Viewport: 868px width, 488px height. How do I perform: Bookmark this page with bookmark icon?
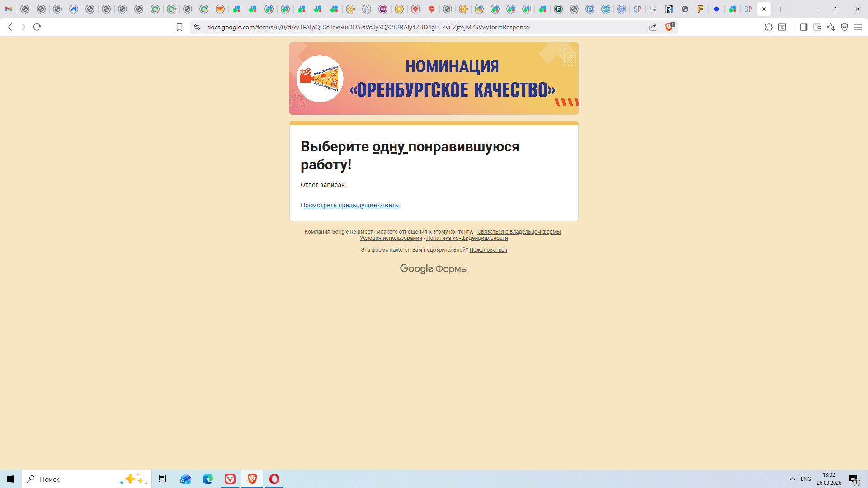(179, 27)
